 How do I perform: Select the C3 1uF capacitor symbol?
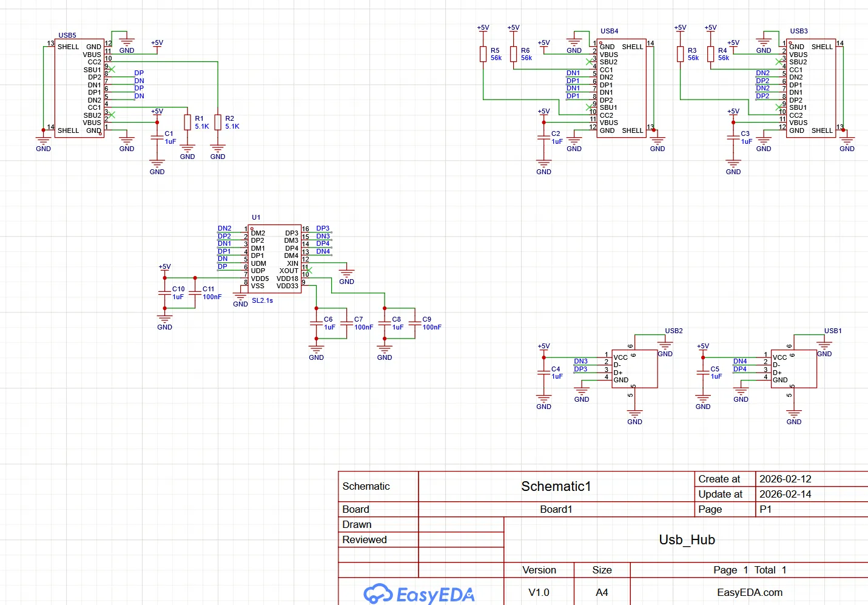tap(733, 138)
